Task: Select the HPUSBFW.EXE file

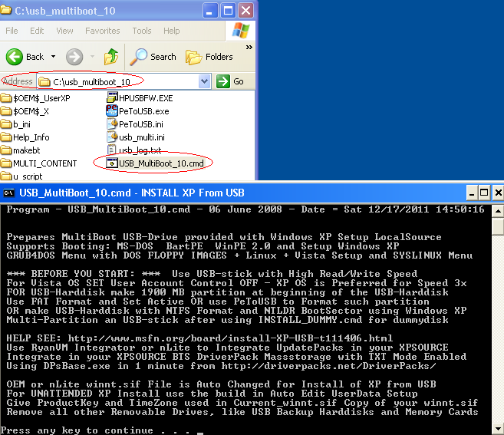Action: click(143, 98)
